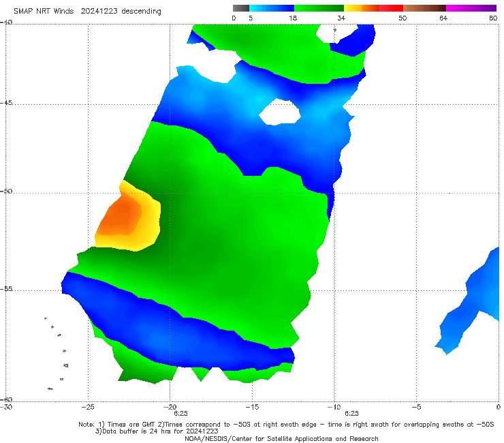Image resolution: width=504 pixels, height=443 pixels.
Task: Click the latitude label "-45"
Action: point(6,103)
